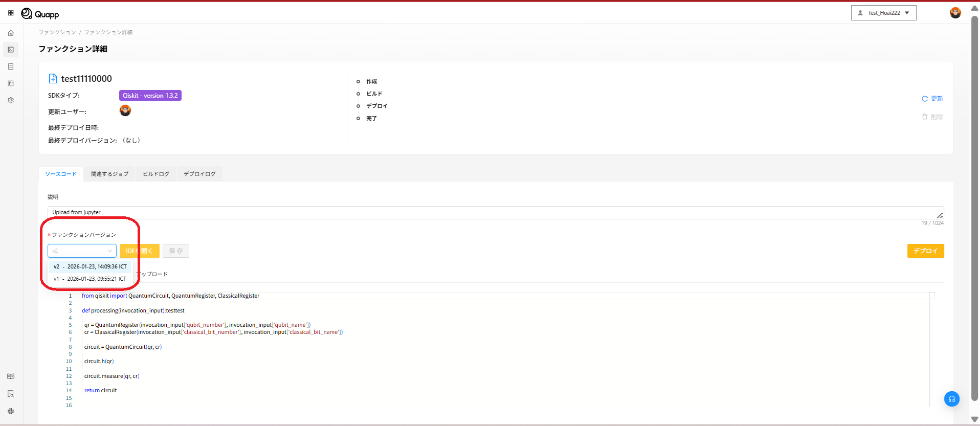Screen dimensions: 980x426
Task: Click inside the 説明 description text field
Action: click(491, 212)
